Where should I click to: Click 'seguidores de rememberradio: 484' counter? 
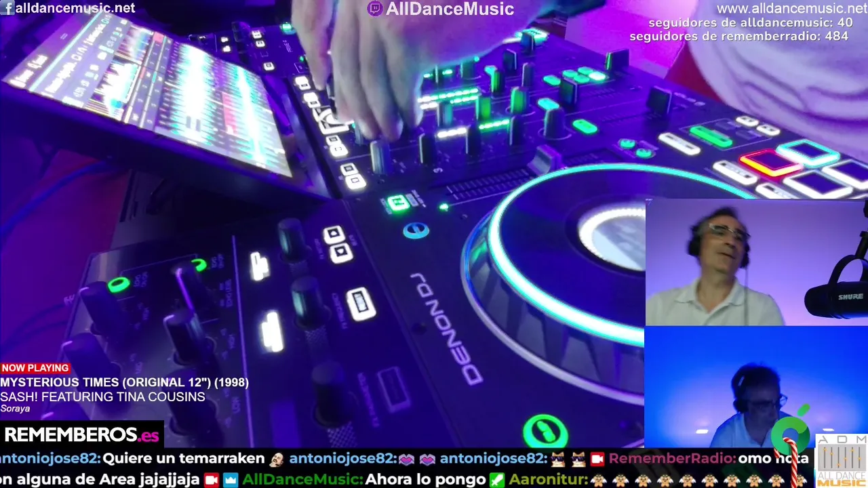coord(738,36)
